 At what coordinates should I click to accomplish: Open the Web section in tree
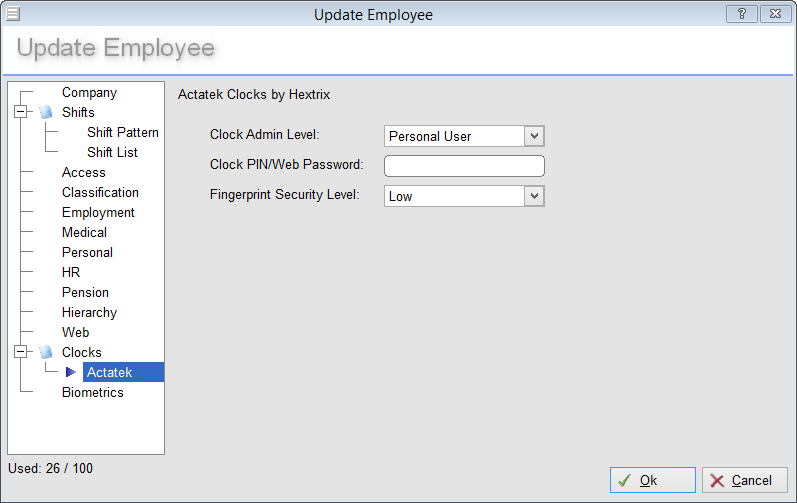coord(75,332)
